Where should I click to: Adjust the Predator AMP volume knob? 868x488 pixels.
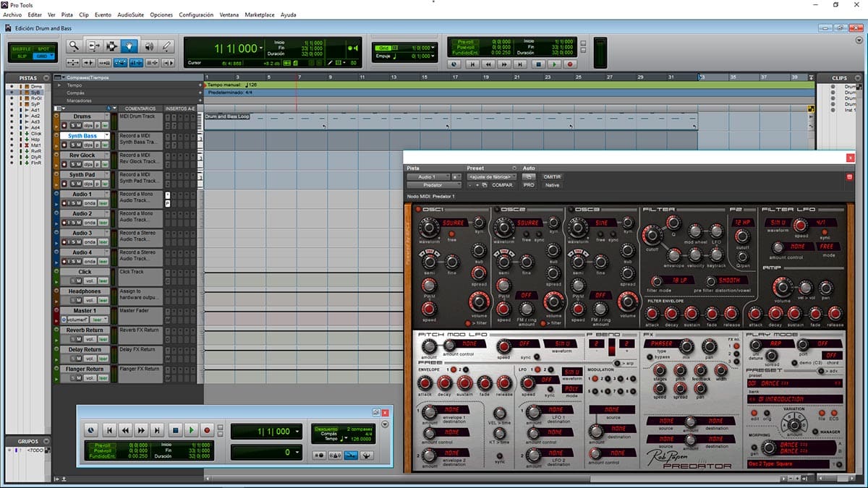[x=783, y=287]
